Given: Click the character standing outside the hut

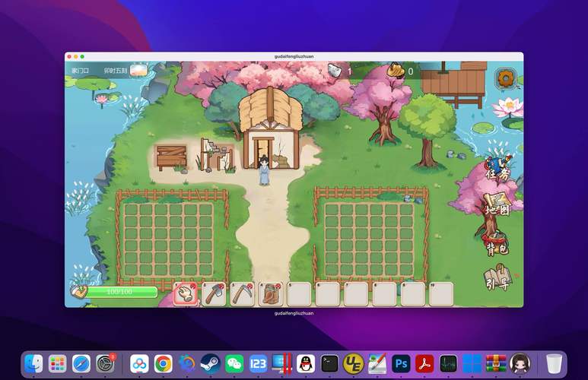Looking at the screenshot, I should 264,169.
